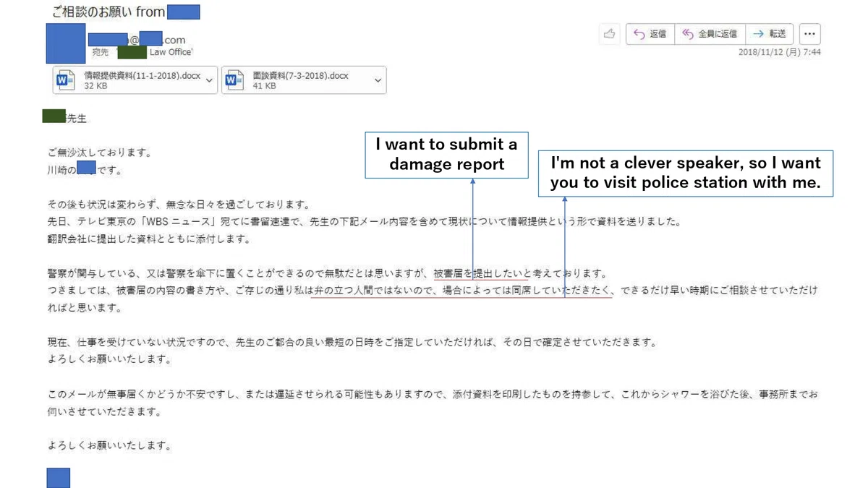Reply to the email with 返信

click(650, 34)
